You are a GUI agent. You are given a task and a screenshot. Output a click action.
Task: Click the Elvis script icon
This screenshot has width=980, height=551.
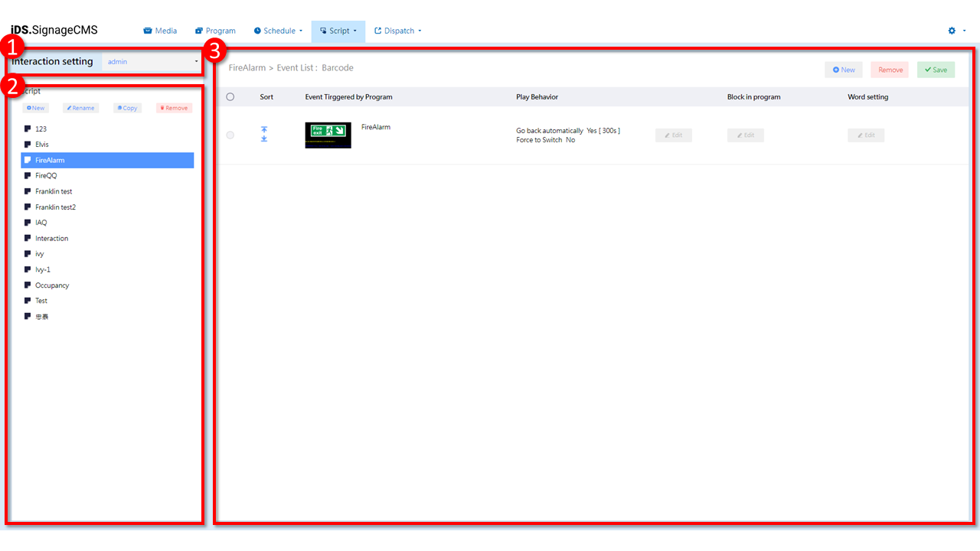point(28,144)
